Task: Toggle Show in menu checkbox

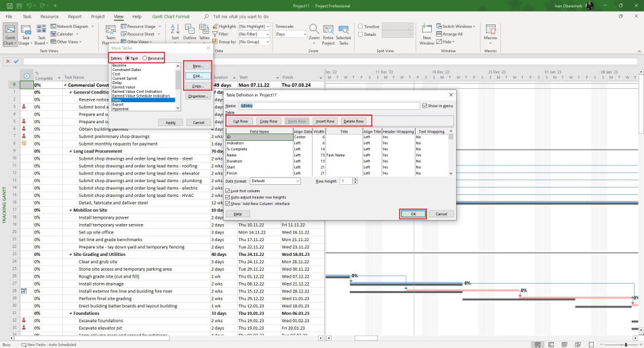Action: 424,106
